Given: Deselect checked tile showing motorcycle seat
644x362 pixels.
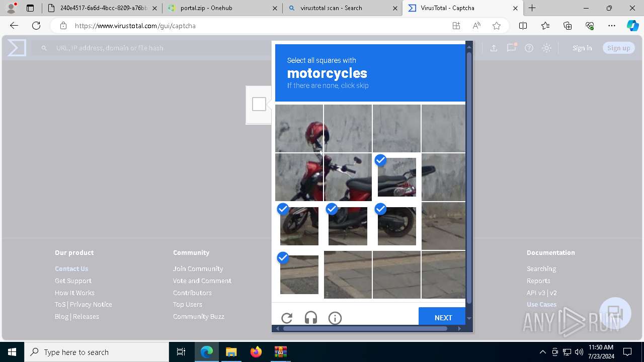Looking at the screenshot, I should (x=397, y=177).
